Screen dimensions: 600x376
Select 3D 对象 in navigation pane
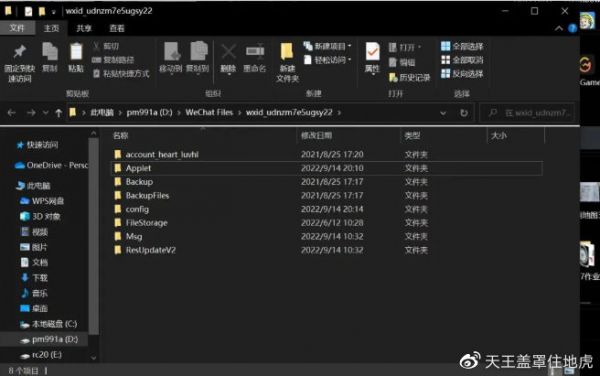pyautogui.click(x=41, y=216)
